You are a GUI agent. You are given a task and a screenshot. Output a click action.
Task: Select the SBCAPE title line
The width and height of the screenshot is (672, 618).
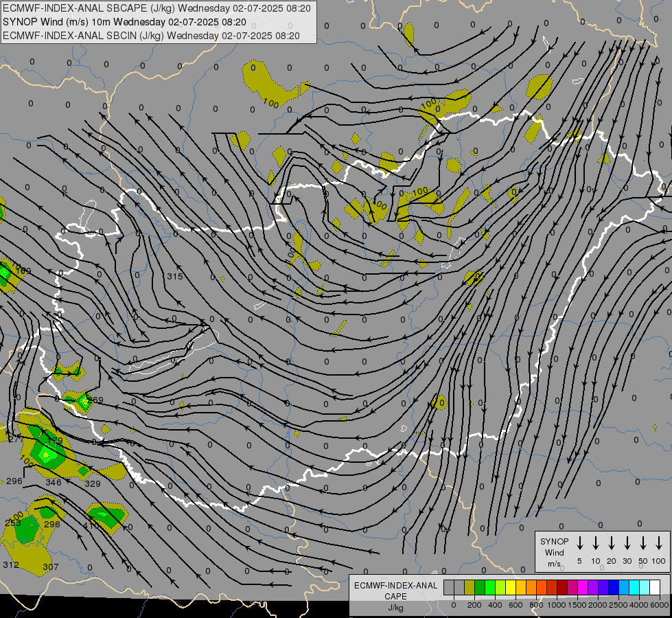coord(157,8)
